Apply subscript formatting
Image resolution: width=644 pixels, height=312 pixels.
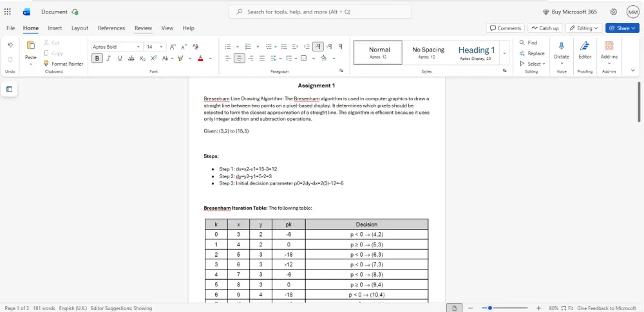[x=142, y=59]
